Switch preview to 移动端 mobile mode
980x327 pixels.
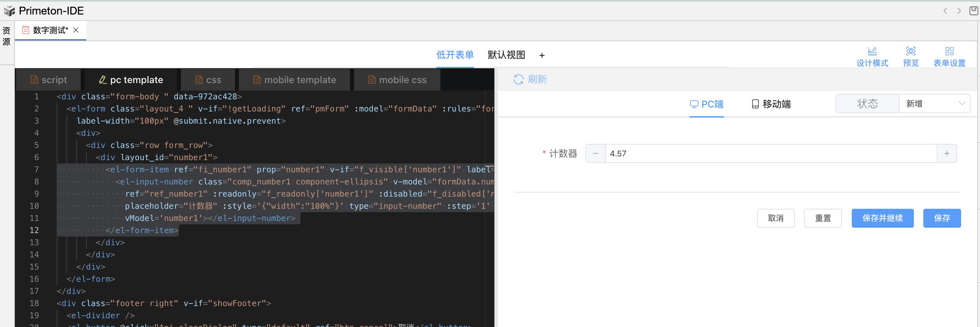[771, 104]
